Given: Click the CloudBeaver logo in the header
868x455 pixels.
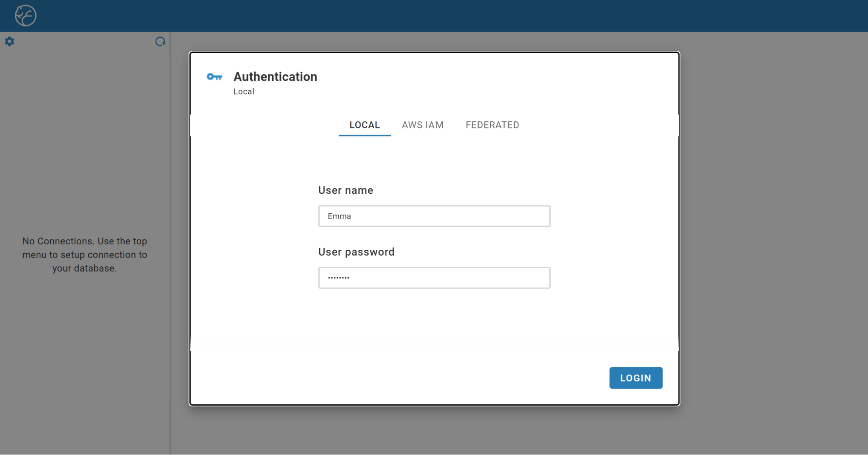Looking at the screenshot, I should coord(26,16).
